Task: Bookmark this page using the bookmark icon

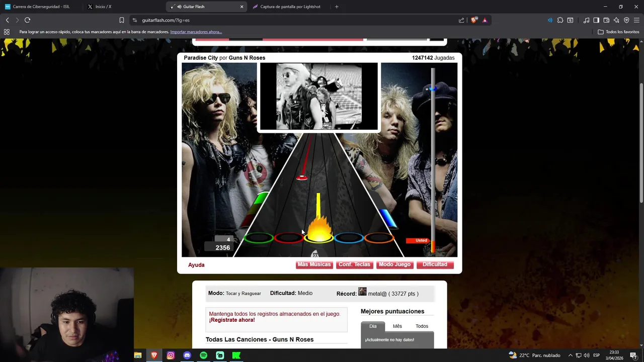Action: point(121,20)
